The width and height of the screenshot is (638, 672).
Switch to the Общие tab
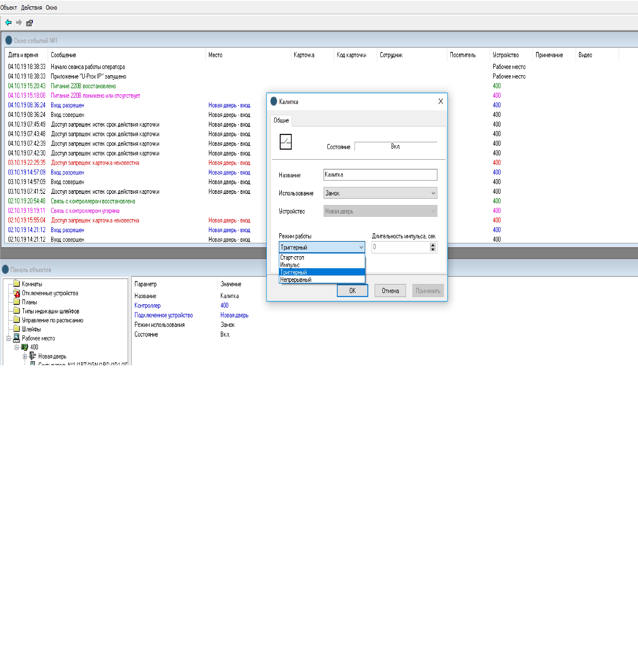(x=281, y=120)
